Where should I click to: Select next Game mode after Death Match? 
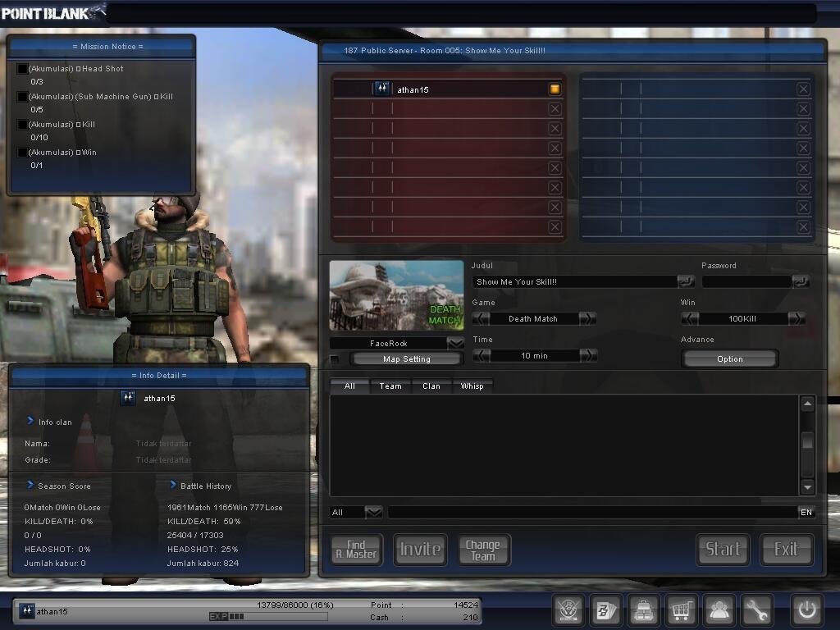(587, 318)
